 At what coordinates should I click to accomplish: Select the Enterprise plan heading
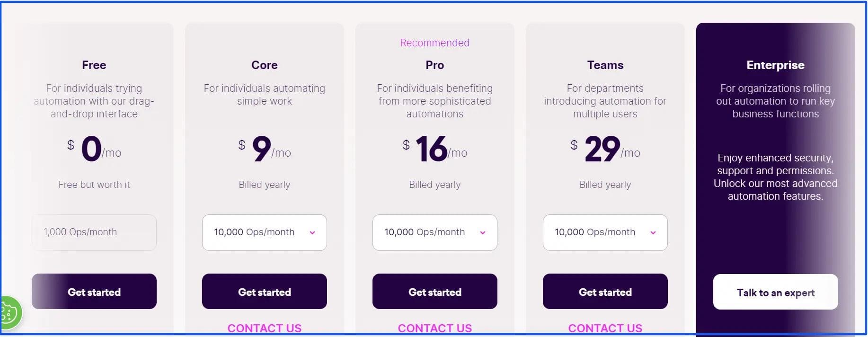coord(776,65)
